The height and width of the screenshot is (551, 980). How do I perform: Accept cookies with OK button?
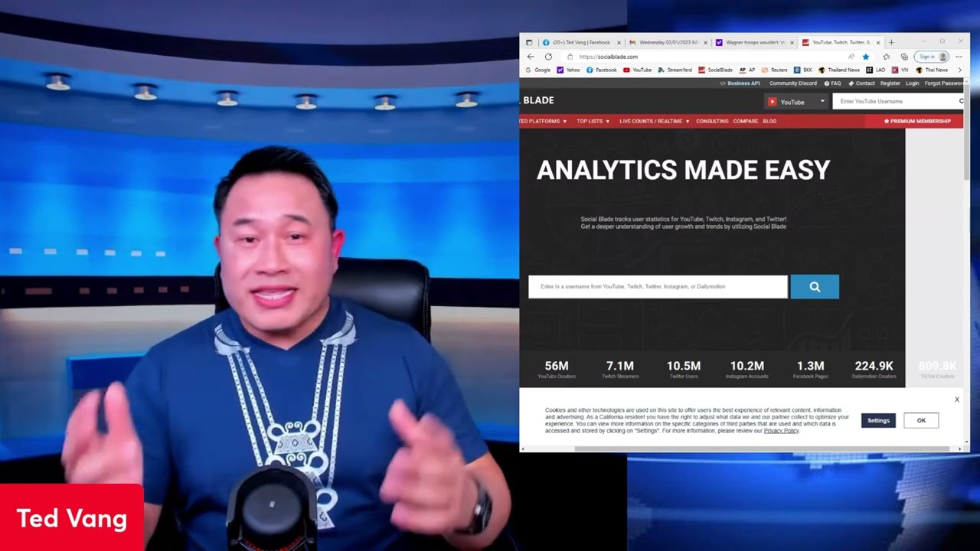point(921,420)
